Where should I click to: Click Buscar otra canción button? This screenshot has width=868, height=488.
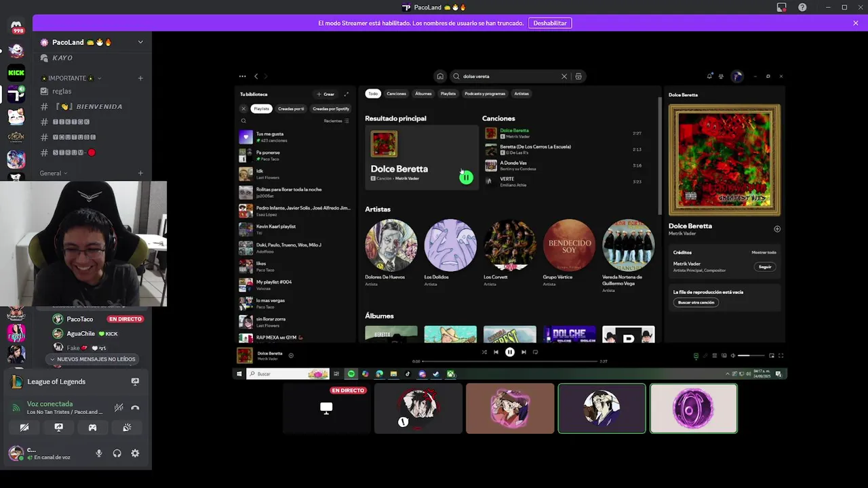[x=696, y=302]
